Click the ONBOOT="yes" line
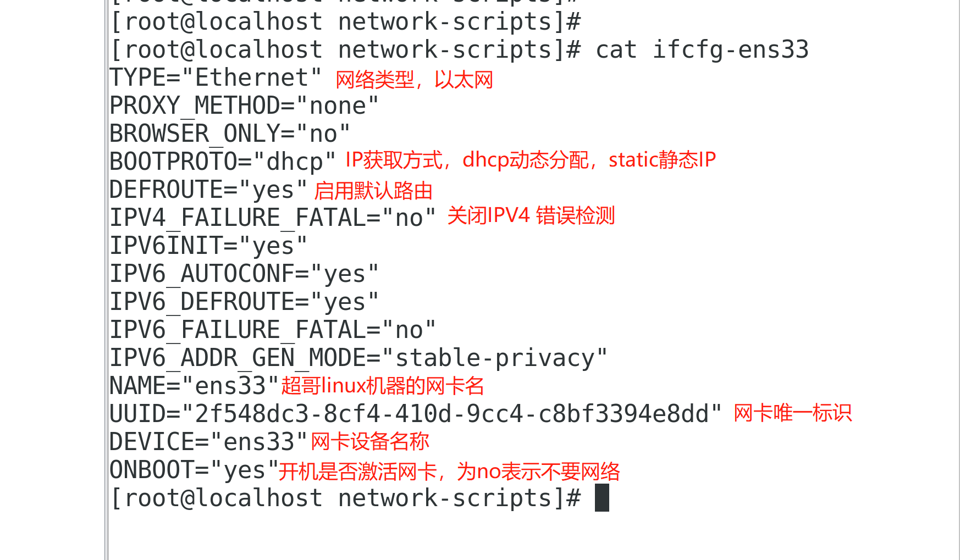960x560 pixels. pos(194,470)
